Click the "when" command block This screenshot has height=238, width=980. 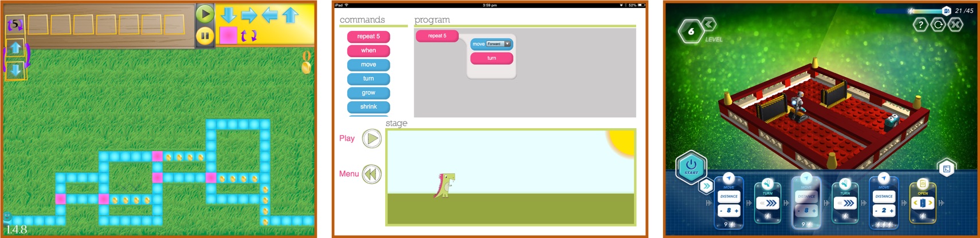369,50
